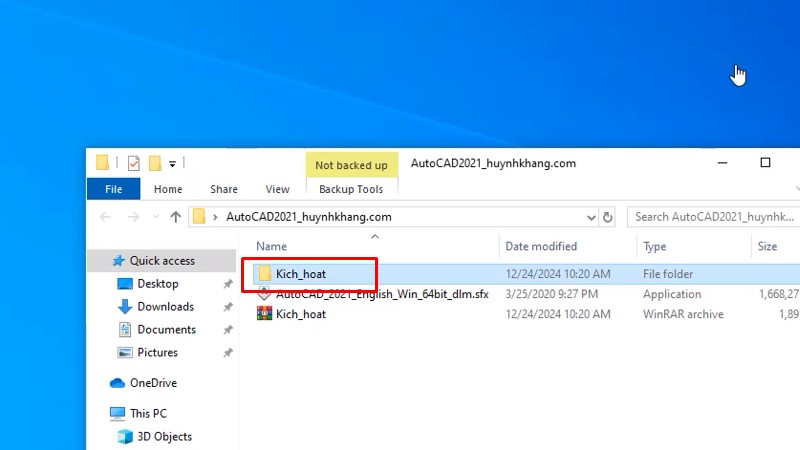Go up one folder level
Viewport: 800px width, 450px height.
click(x=176, y=216)
